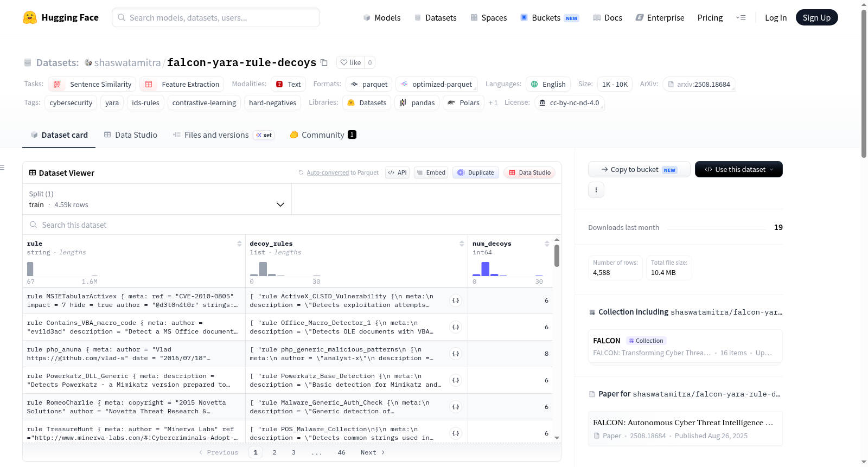868x467 pixels.
Task: Click the Copy to bucket button
Action: tap(639, 169)
